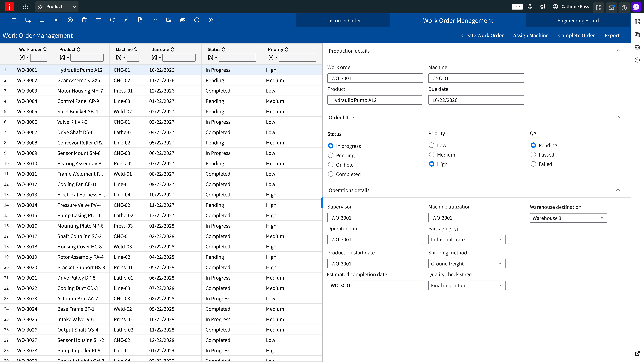This screenshot has width=644, height=362.
Task: Click the save disk icon in toolbar
Action: tap(56, 20)
